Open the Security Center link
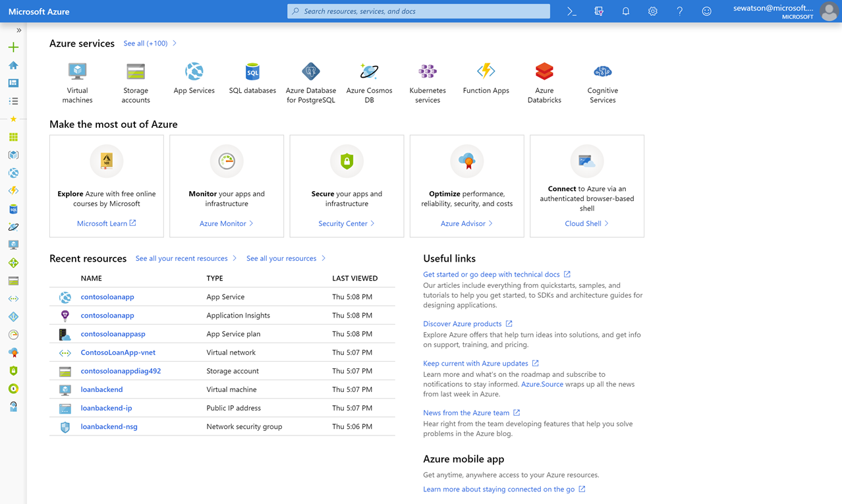842x504 pixels. (x=347, y=223)
